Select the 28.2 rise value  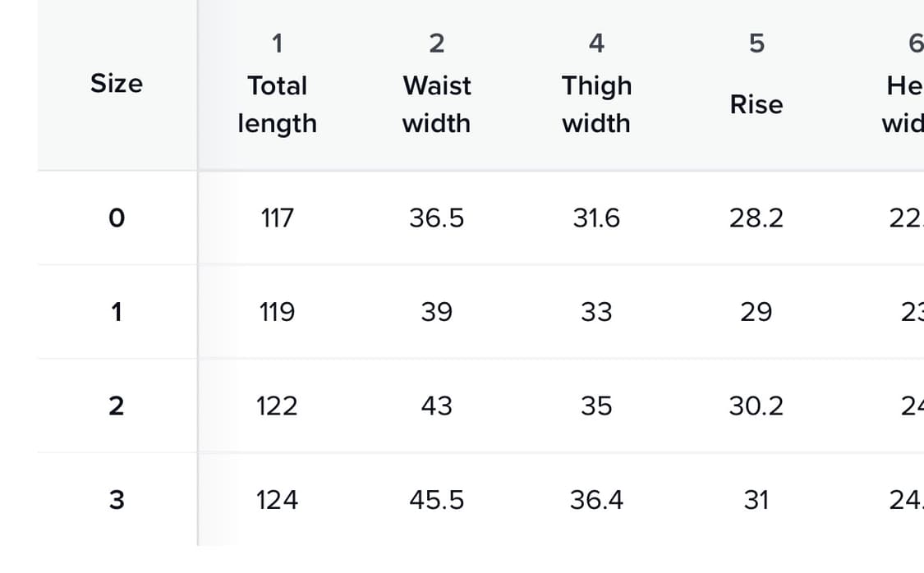coord(756,218)
